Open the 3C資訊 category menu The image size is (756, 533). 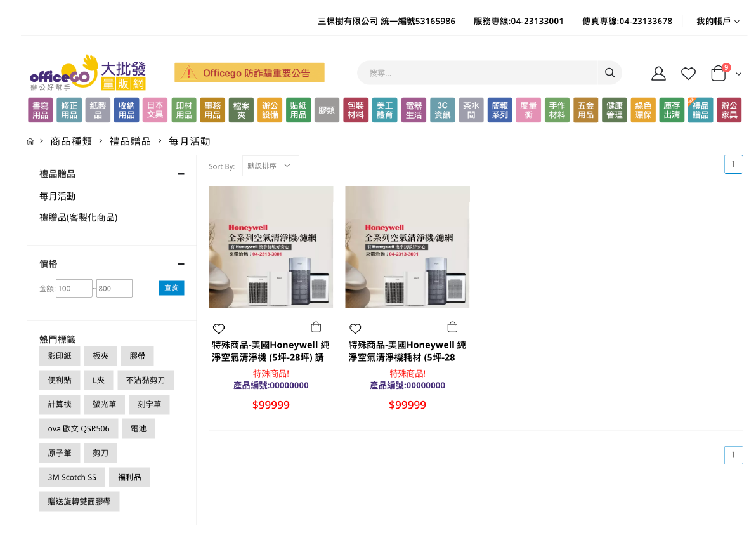pyautogui.click(x=442, y=110)
